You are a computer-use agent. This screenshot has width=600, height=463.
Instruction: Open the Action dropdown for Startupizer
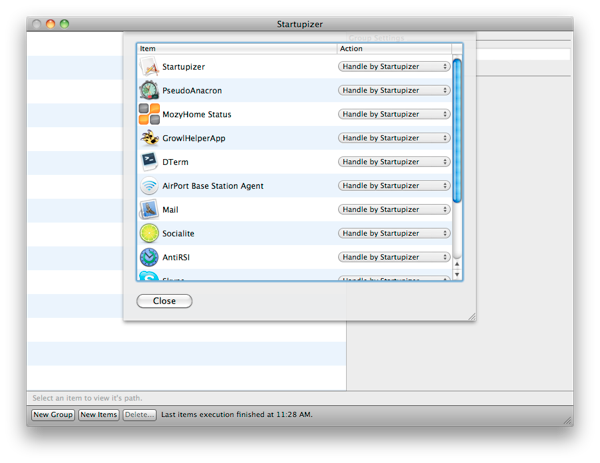(394, 67)
